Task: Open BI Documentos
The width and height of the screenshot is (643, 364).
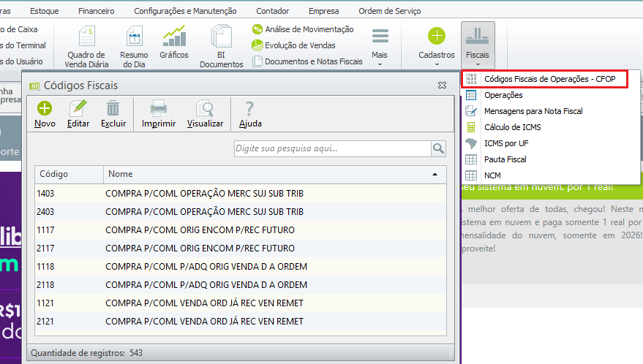Action: [x=222, y=46]
